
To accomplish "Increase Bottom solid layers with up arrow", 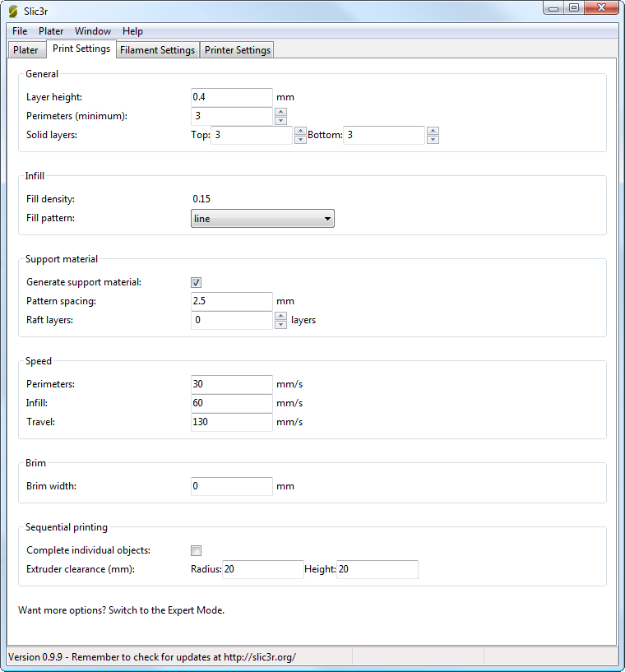I will [433, 131].
